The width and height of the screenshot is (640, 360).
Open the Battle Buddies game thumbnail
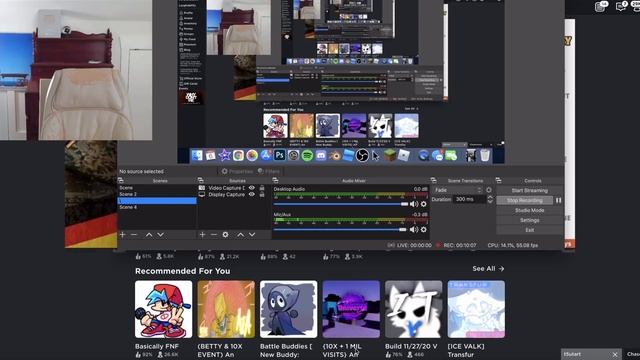pos(289,309)
